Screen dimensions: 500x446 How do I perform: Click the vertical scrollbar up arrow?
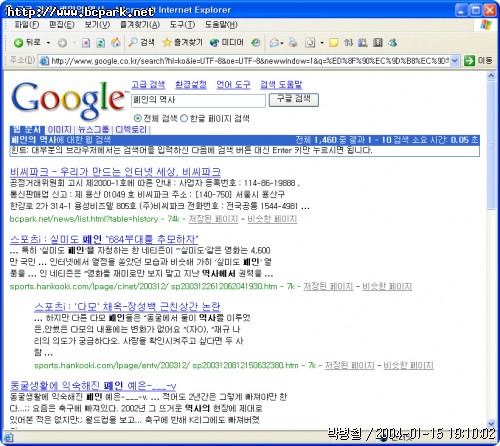point(491,76)
